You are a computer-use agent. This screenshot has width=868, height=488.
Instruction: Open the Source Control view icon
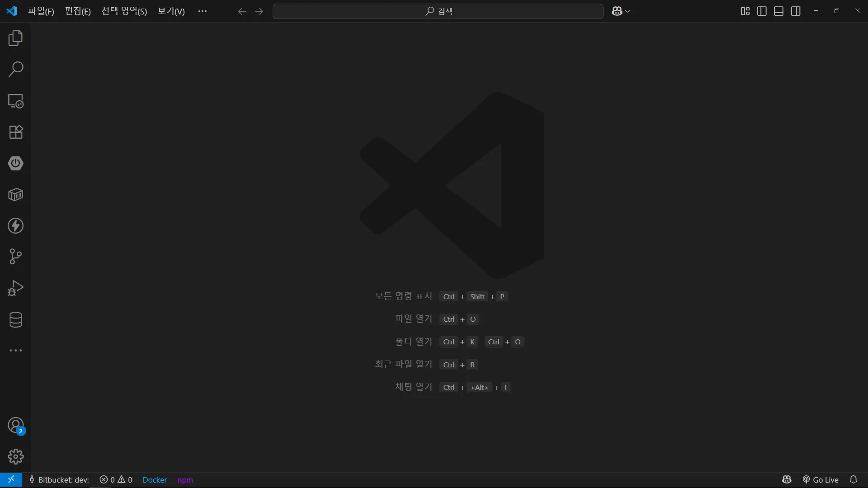tap(15, 257)
